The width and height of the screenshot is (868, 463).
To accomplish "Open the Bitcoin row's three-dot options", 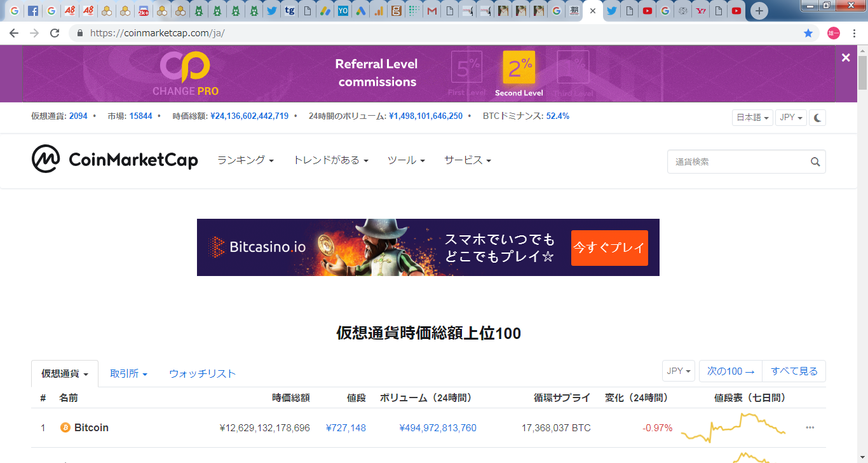I will coord(810,427).
